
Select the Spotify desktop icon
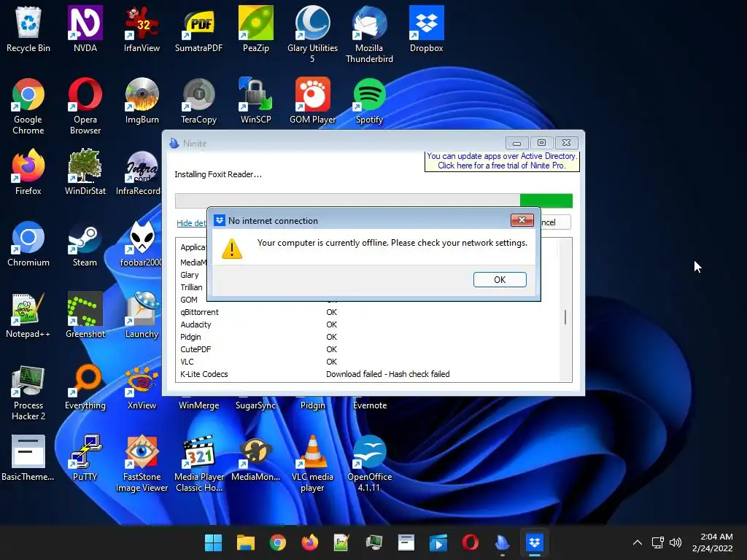(369, 101)
